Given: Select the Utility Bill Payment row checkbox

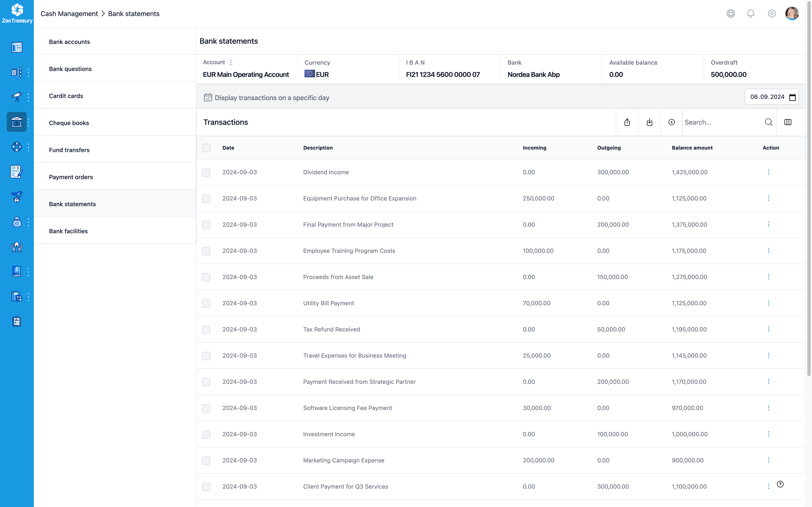Looking at the screenshot, I should (206, 304).
